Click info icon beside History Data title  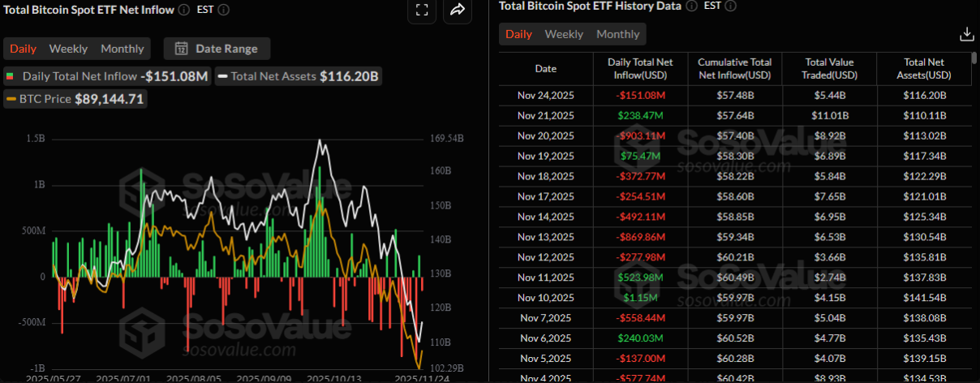(691, 6)
